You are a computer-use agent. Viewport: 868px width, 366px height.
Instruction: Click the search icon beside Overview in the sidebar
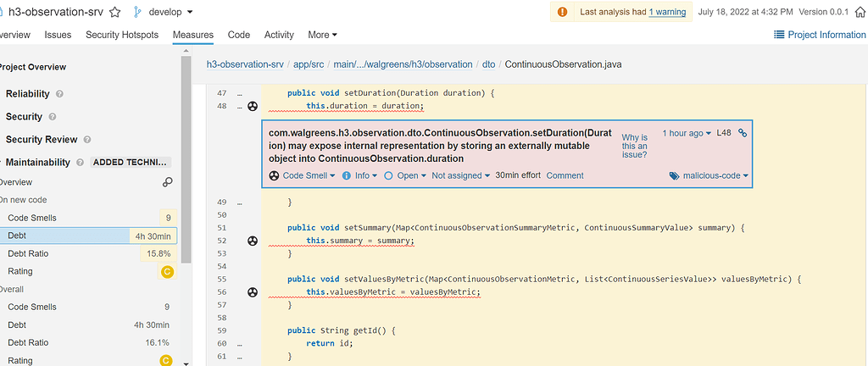[x=168, y=182]
